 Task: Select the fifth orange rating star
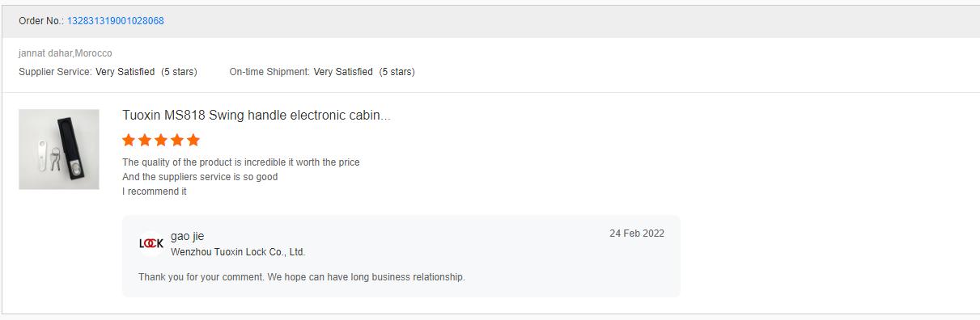[x=193, y=140]
